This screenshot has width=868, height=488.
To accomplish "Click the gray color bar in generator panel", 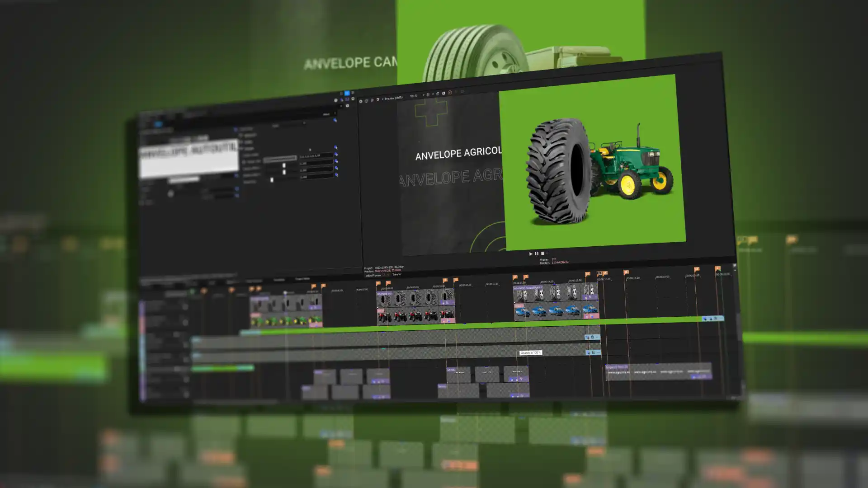I will pyautogui.click(x=280, y=159).
